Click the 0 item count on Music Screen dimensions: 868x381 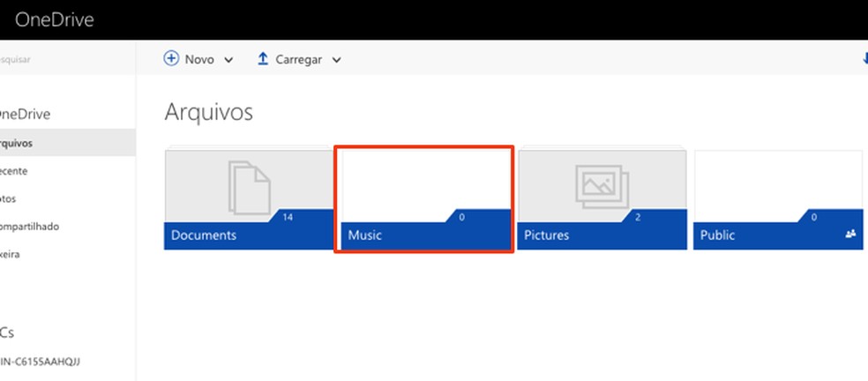pyautogui.click(x=461, y=218)
